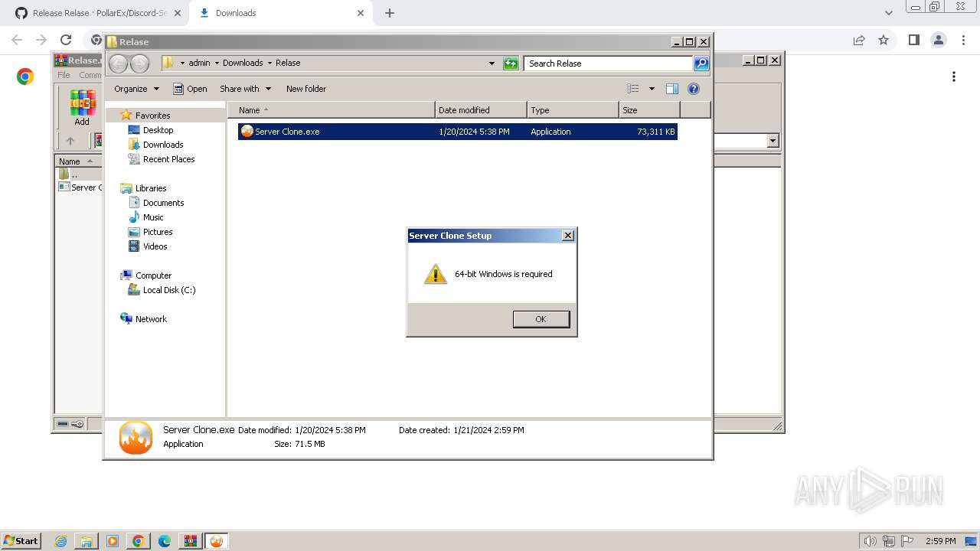Screen dimensions: 980x551
Task: Open the Chrome profile avatar
Action: point(938,40)
